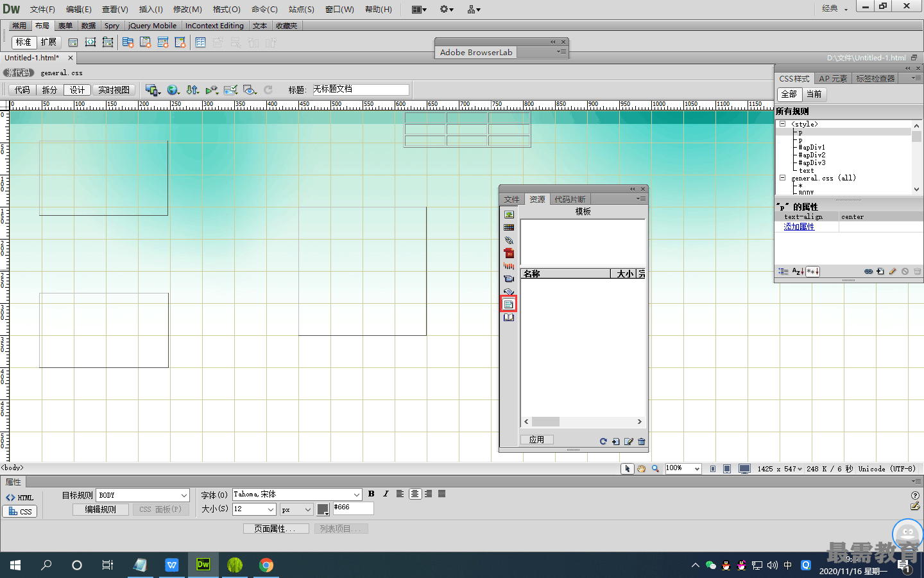Click the Edit Rule pencil icon

click(893, 272)
